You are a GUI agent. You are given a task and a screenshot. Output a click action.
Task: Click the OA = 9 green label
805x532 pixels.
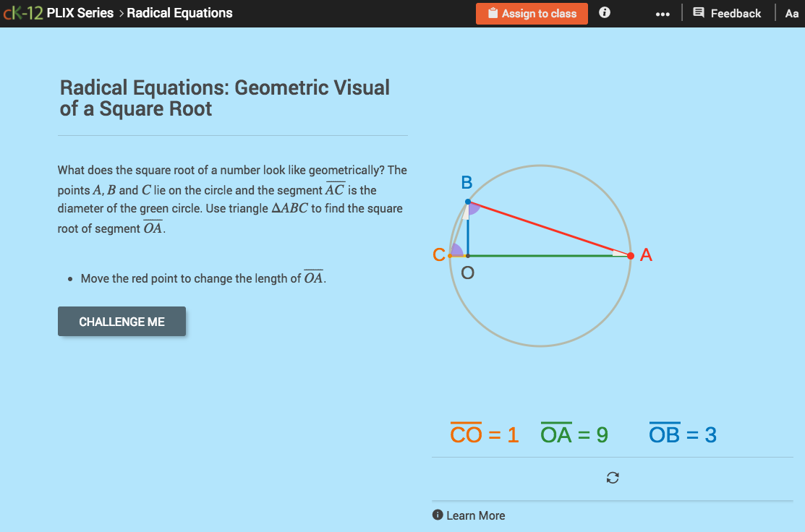[x=574, y=434]
